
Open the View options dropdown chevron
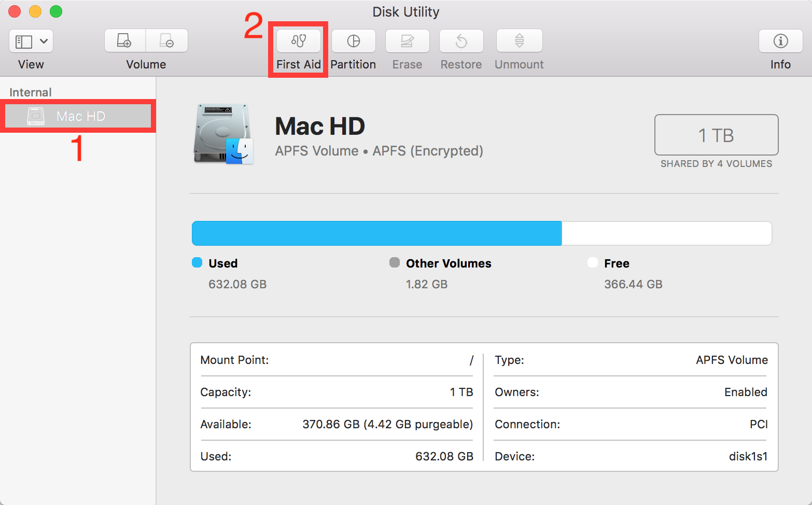click(44, 41)
